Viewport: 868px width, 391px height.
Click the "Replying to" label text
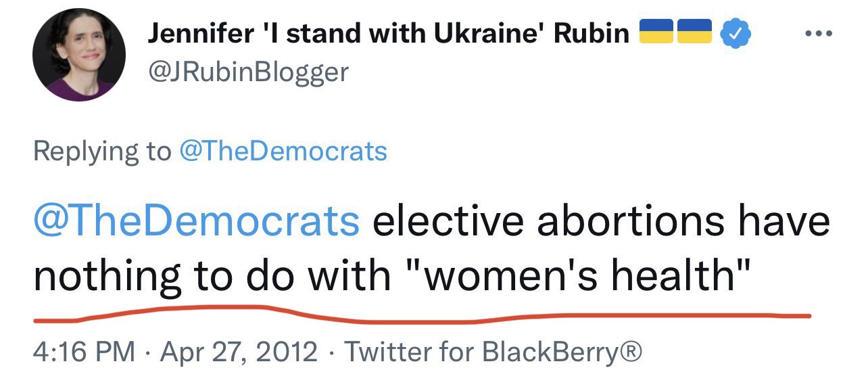pyautogui.click(x=101, y=151)
